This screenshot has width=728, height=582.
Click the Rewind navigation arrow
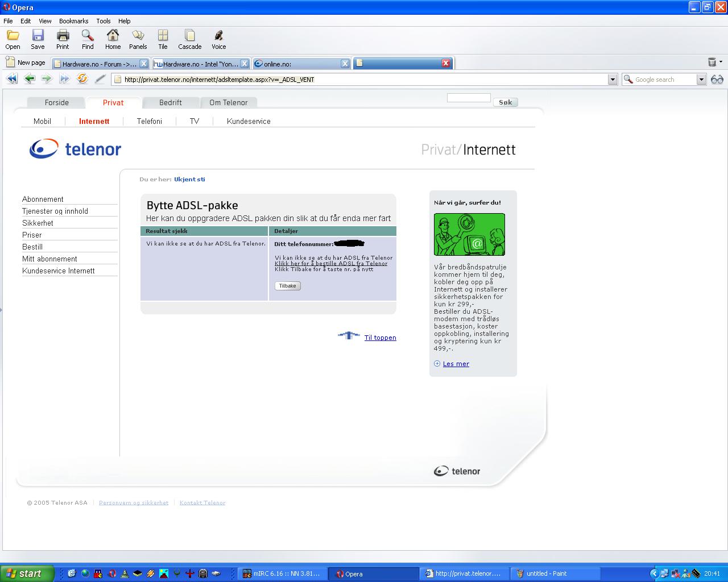(x=12, y=79)
